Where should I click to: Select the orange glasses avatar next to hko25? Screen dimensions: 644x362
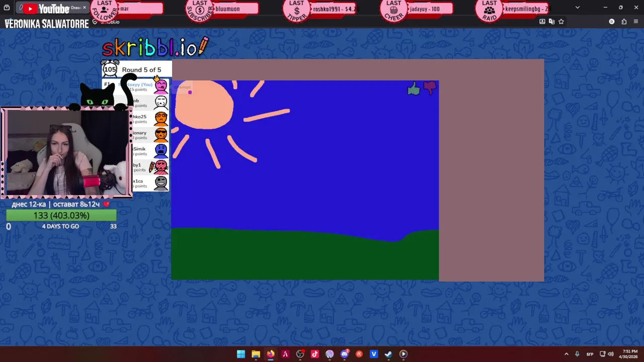coord(161,118)
